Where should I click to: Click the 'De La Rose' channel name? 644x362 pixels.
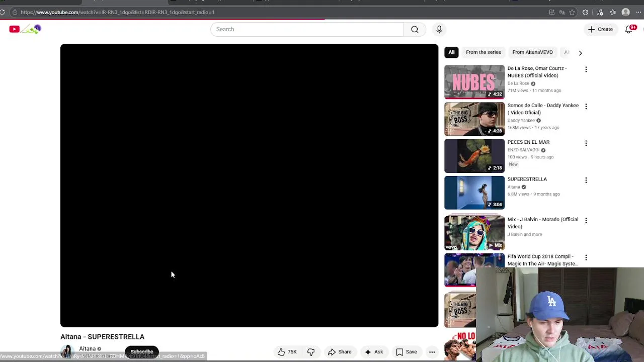tap(518, 83)
